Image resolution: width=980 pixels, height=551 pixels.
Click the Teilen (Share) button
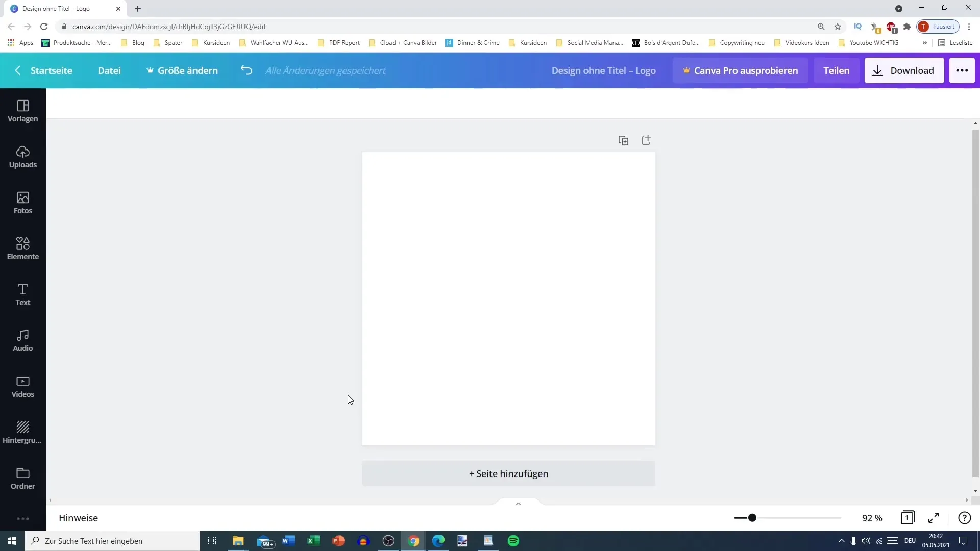[x=837, y=70]
